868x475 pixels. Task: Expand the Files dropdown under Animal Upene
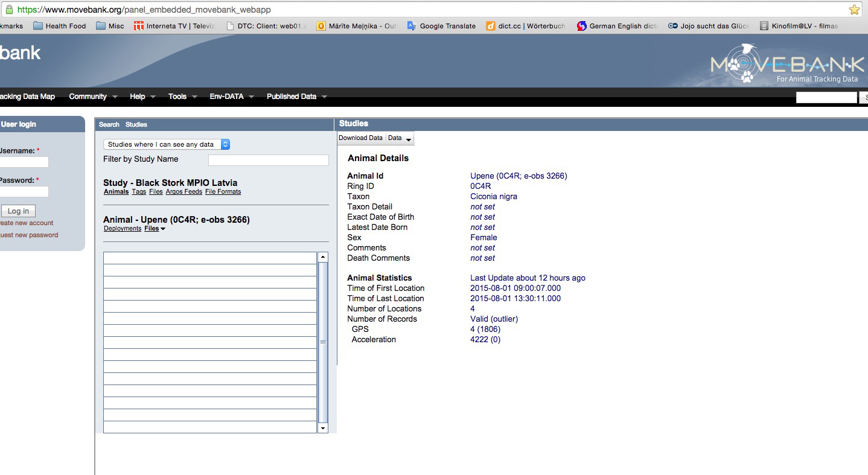point(155,229)
